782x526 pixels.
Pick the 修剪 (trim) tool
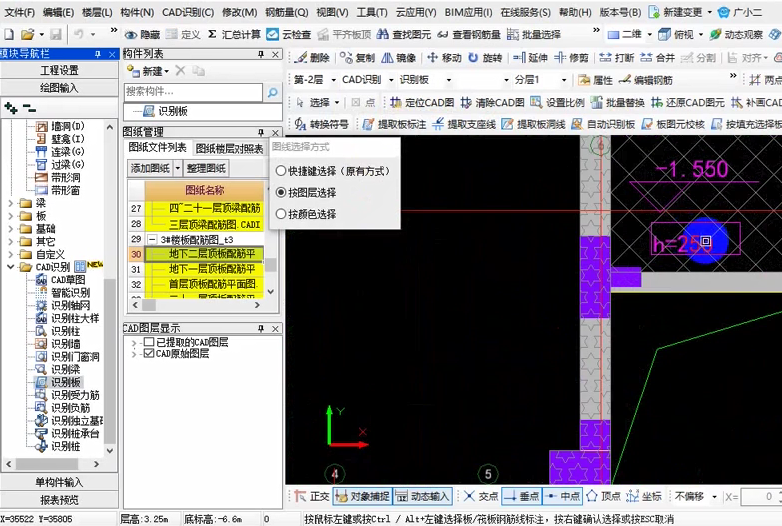tap(571, 58)
